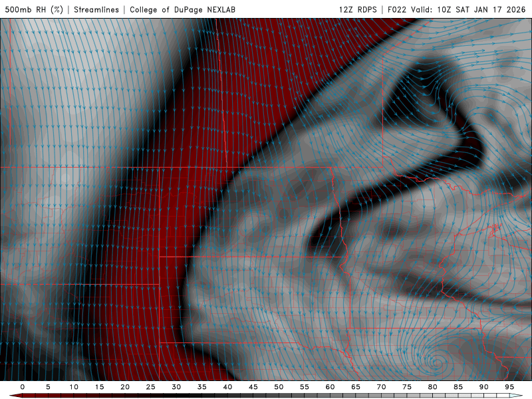The image size is (532, 399).
Task: Click the colorbar label "65"
Action: coord(356,387)
